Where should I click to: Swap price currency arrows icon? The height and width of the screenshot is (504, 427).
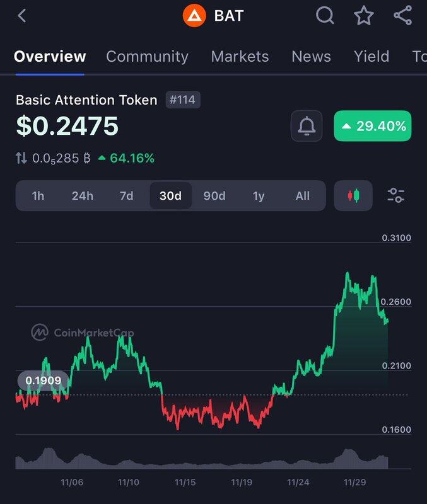(x=21, y=158)
